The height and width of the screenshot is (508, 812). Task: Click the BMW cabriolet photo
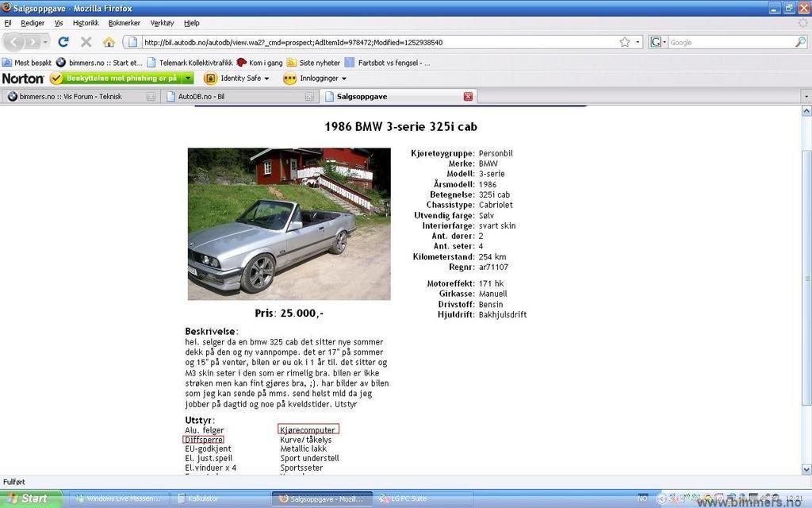coord(289,224)
